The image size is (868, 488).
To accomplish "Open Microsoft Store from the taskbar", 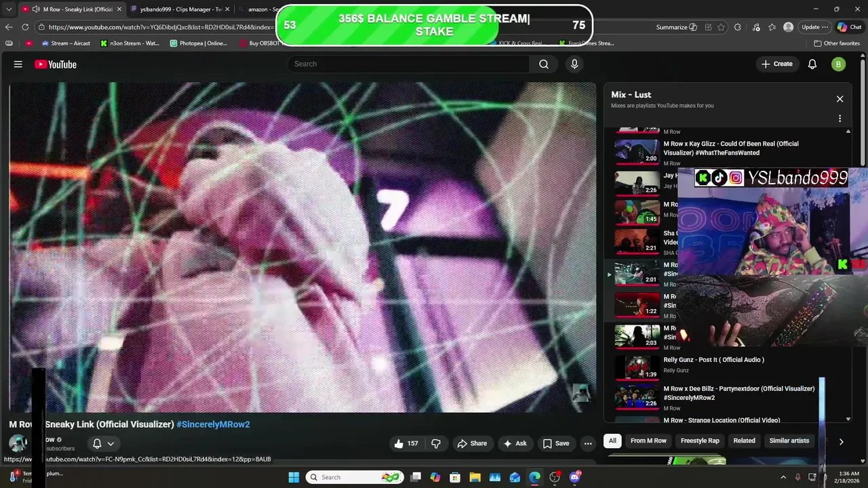I will click(x=455, y=477).
